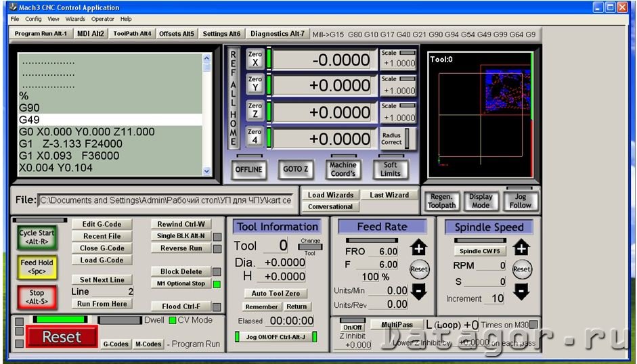Toggle Times on M30 checkbox

point(533,324)
